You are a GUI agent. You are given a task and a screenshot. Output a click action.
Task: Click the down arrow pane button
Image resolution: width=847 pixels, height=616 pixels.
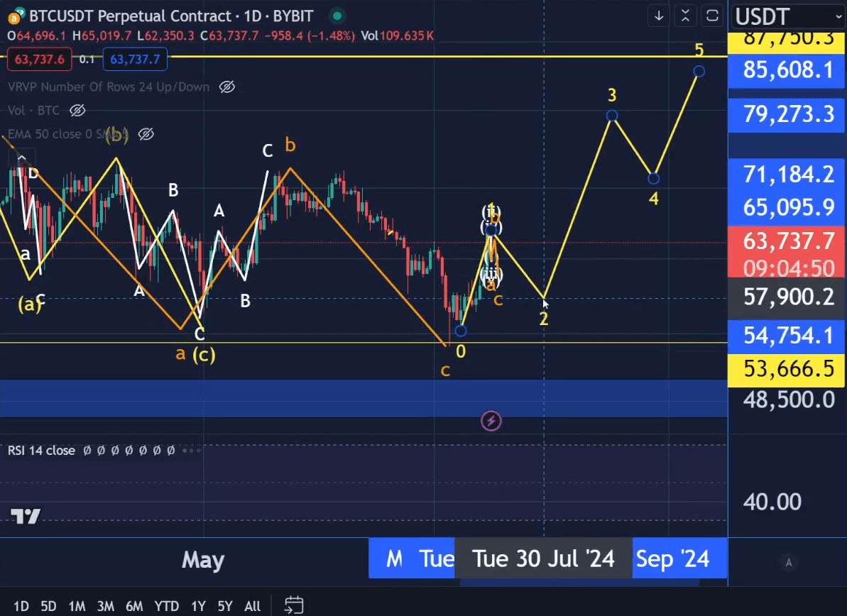pyautogui.click(x=659, y=16)
